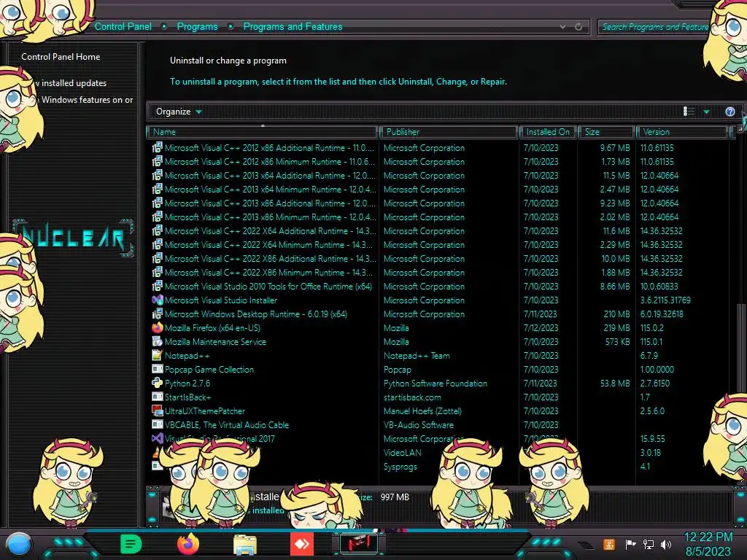Show the taskbar clock and date
747x560 pixels.
(708, 544)
